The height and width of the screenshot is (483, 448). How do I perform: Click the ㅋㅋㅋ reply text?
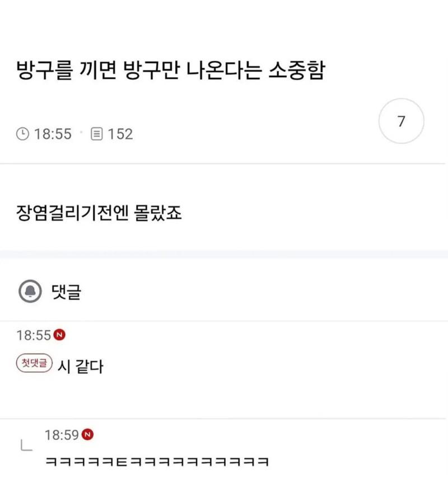(x=157, y=462)
